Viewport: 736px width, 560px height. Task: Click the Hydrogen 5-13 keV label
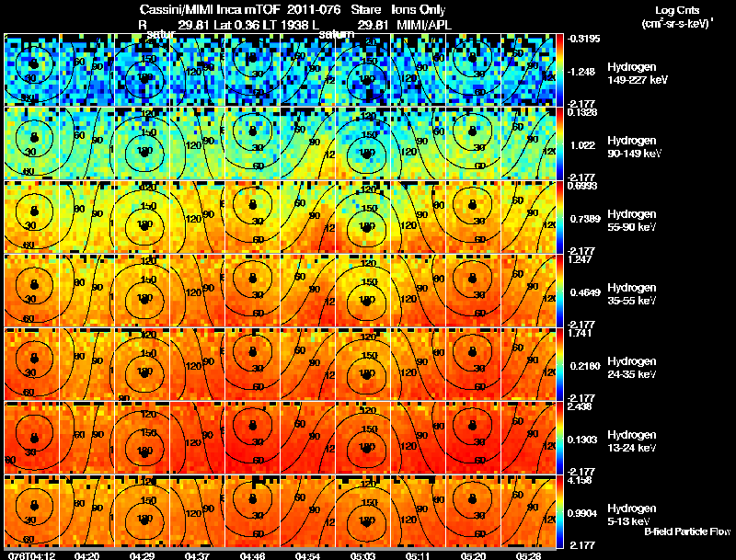[x=632, y=515]
